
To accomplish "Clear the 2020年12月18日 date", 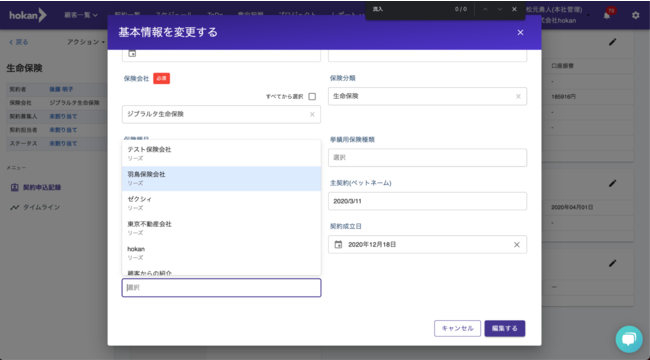I will pos(517,245).
